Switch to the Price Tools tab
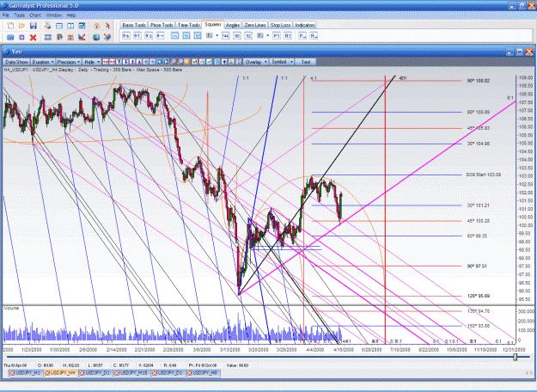Viewport: 537px width, 392px height. 162,25
